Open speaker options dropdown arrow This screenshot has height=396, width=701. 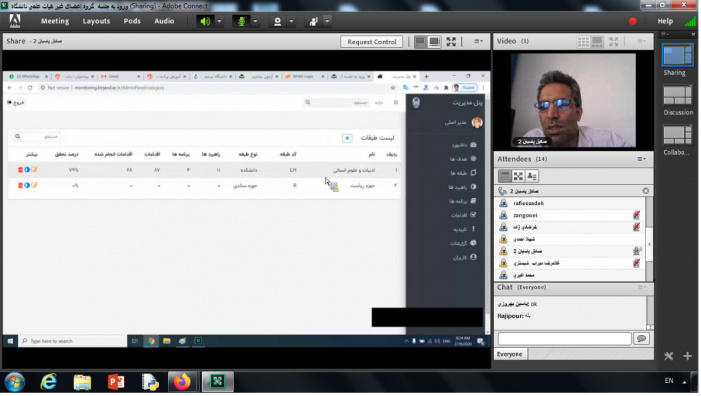(x=219, y=21)
